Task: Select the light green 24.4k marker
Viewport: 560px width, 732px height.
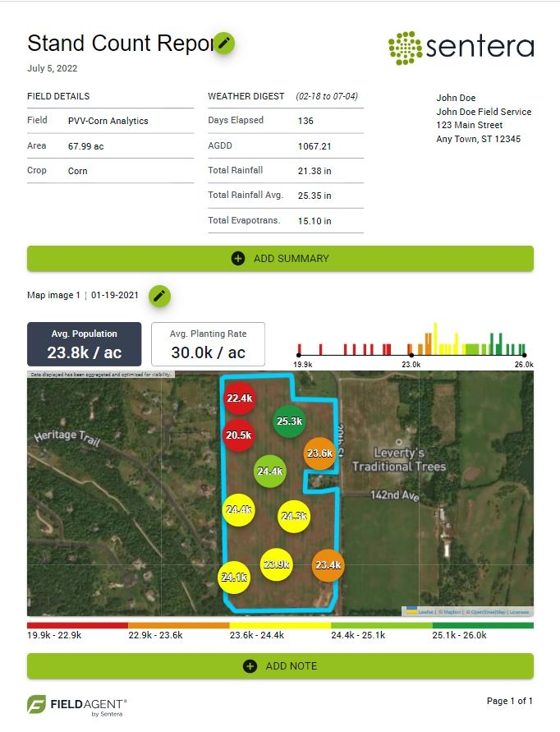Action: 270,472
